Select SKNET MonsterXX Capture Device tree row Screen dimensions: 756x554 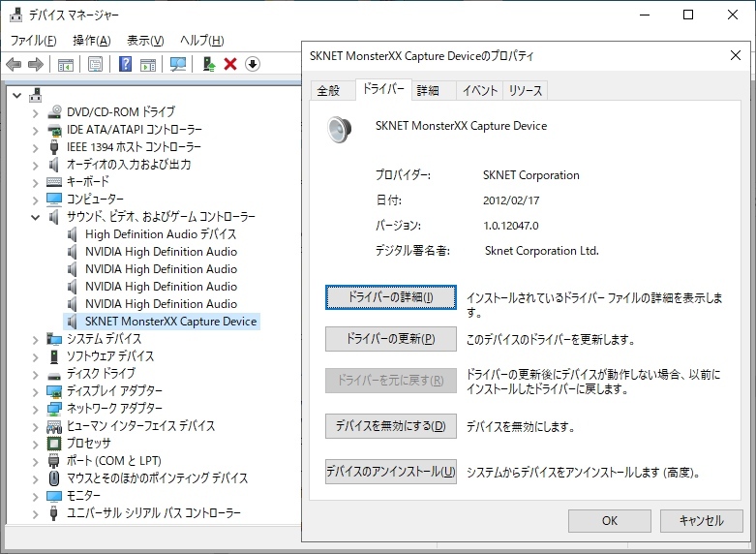click(162, 322)
